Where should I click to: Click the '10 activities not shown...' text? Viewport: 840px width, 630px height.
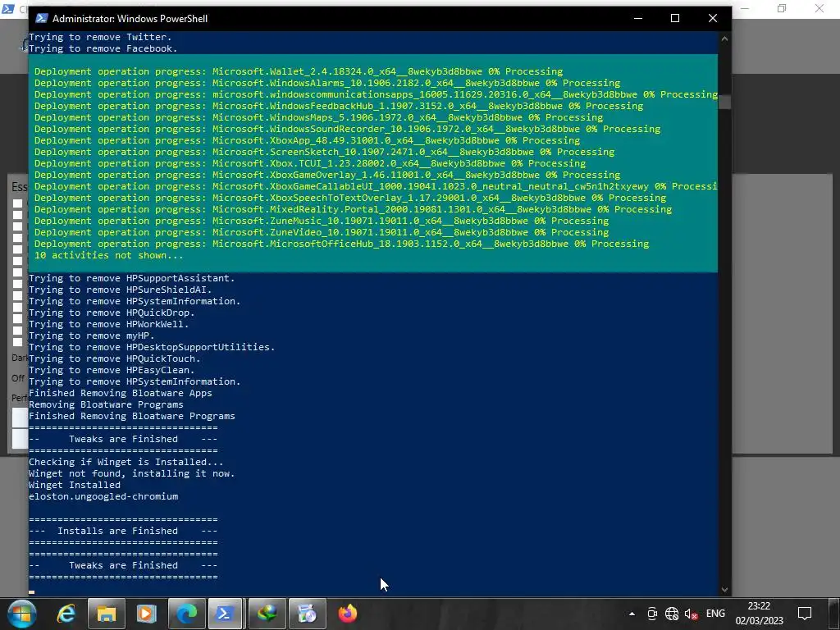click(109, 255)
